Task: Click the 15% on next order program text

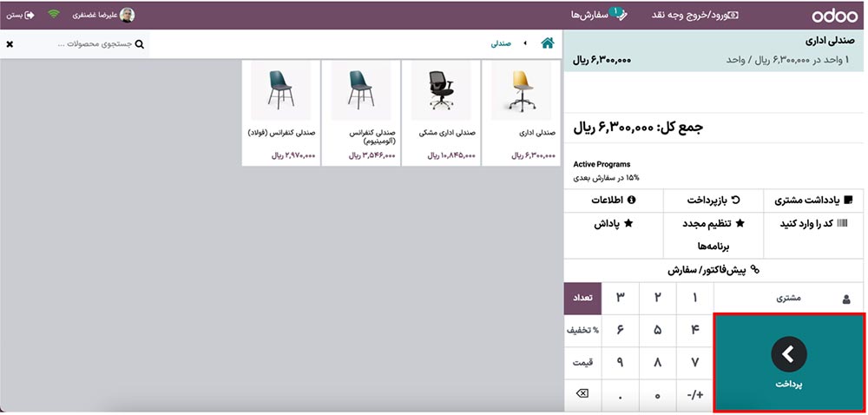Action: (x=606, y=178)
